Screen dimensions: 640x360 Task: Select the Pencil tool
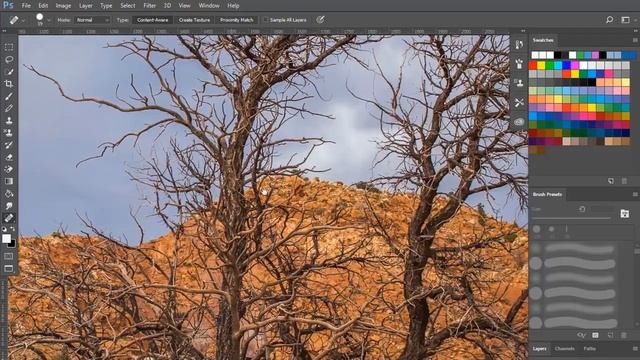pyautogui.click(x=9, y=108)
